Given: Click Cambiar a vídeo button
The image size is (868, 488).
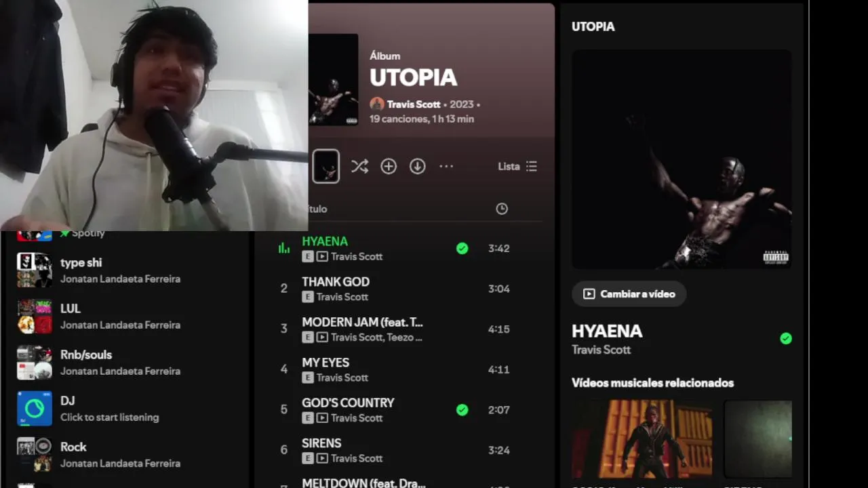Looking at the screenshot, I should tap(629, 294).
